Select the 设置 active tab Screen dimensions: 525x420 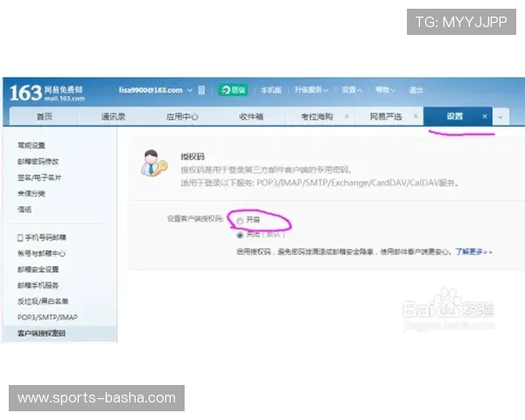click(454, 116)
